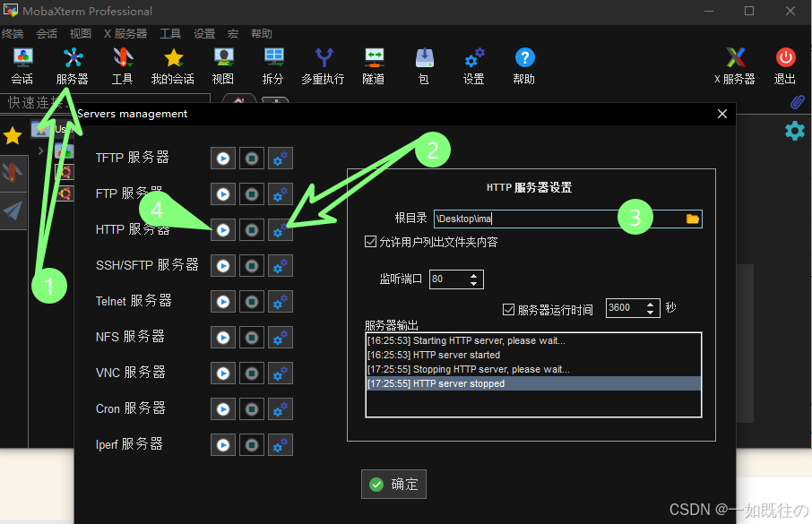The width and height of the screenshot is (812, 524).
Task: Toggle 服务器运行时间 checkbox
Action: (x=508, y=309)
